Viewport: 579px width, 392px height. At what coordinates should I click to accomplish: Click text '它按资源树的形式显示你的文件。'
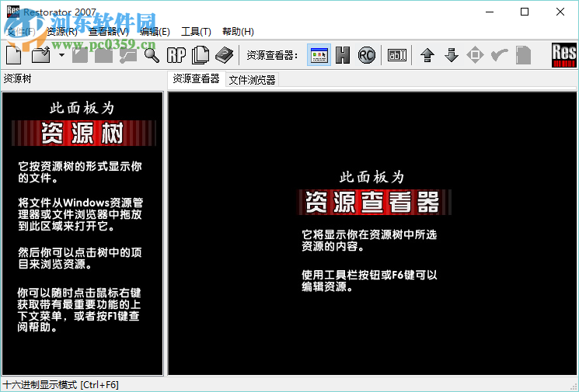80,172
